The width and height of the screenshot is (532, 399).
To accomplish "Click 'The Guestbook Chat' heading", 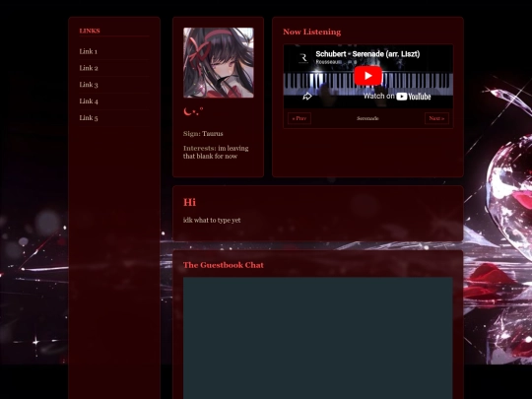I will (x=224, y=265).
